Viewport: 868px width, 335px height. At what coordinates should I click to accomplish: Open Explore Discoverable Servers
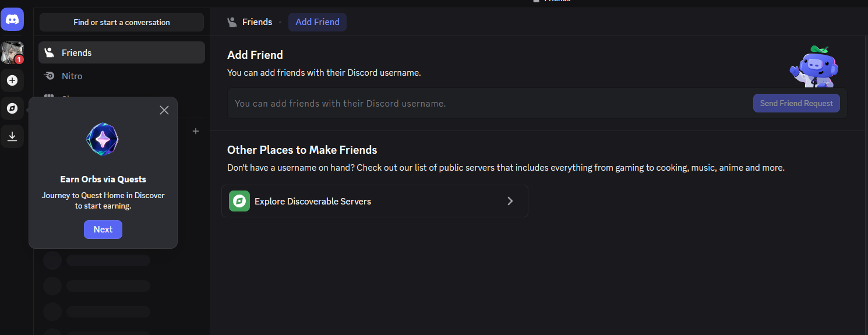(375, 201)
